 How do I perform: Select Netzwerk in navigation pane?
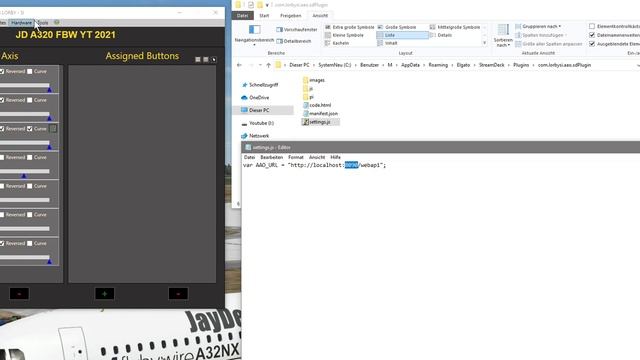pos(255,136)
